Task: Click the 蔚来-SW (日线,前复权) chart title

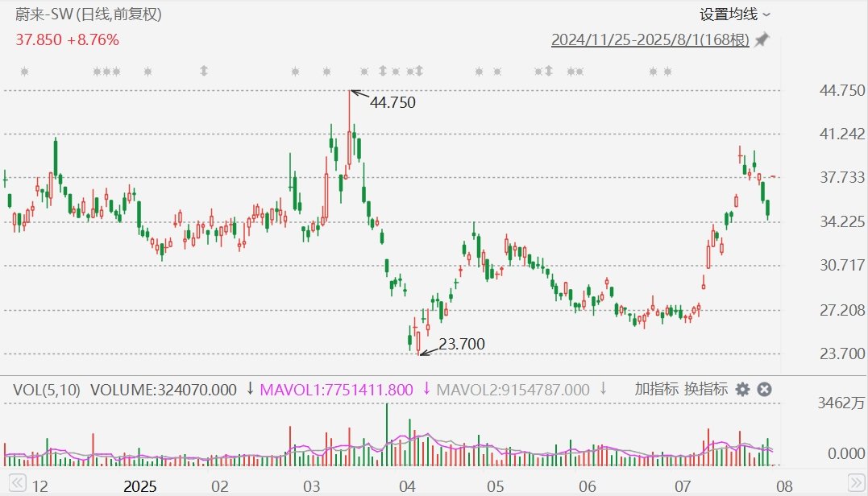Action: pyautogui.click(x=89, y=14)
